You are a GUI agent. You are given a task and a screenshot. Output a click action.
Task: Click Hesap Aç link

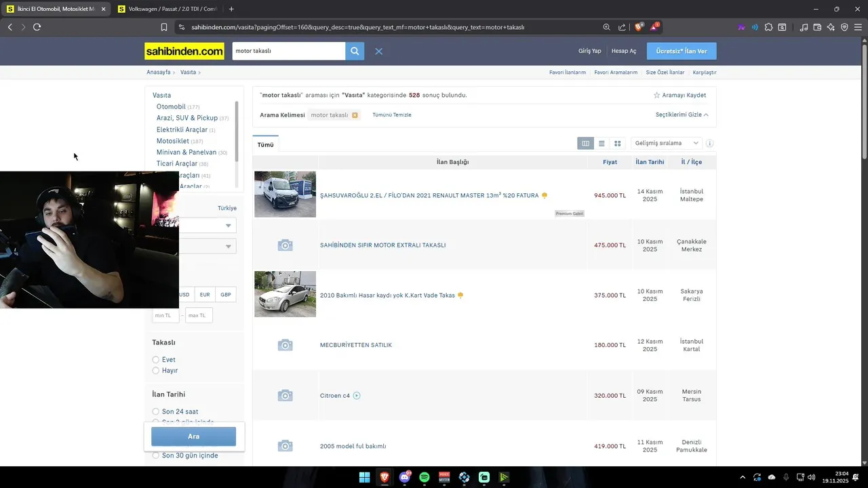pyautogui.click(x=624, y=52)
